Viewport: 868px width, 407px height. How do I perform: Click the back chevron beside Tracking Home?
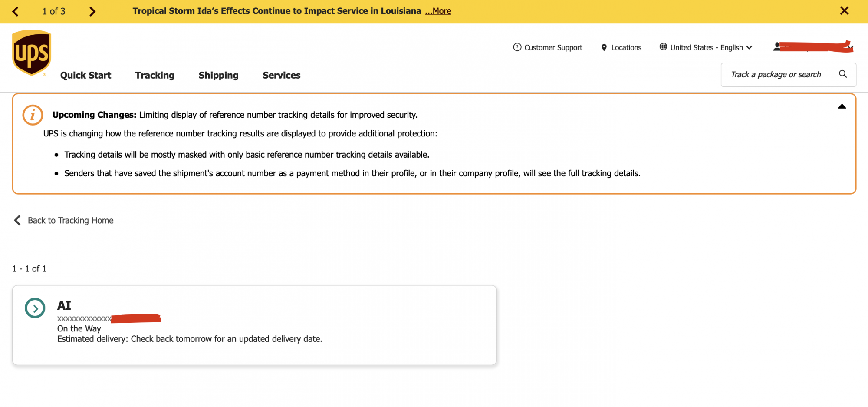click(17, 220)
